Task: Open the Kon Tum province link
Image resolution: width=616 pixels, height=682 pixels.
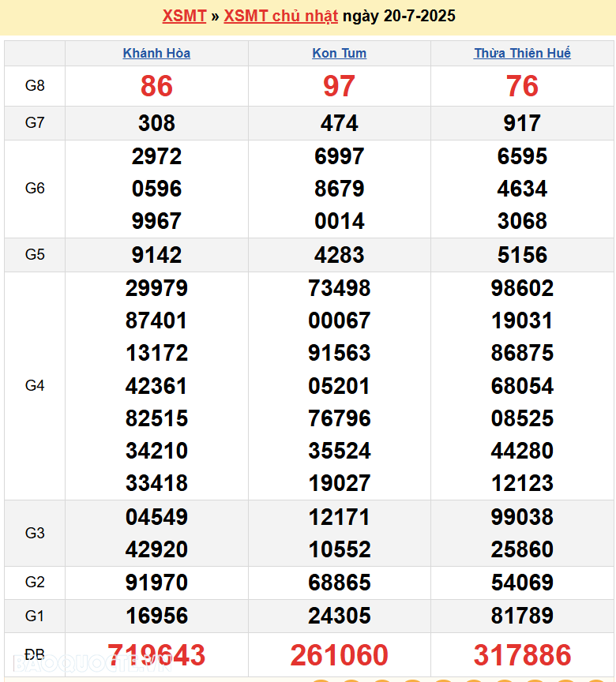Action: (339, 53)
